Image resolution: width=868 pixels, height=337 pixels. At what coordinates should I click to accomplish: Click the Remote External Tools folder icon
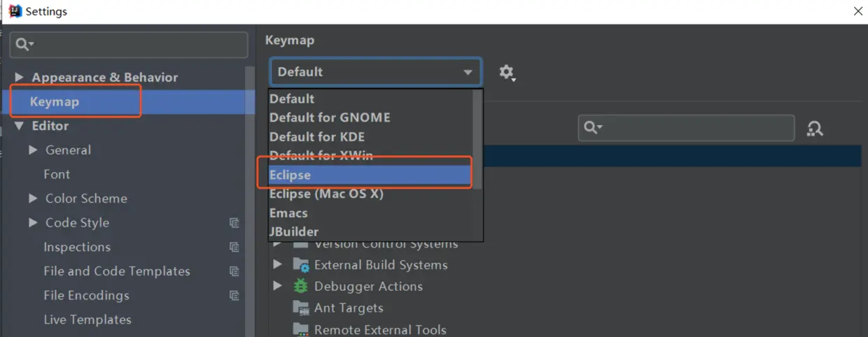click(301, 329)
